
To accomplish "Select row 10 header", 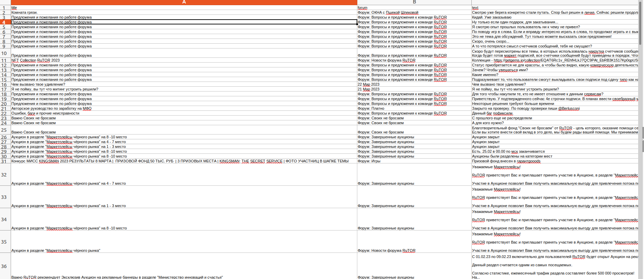I will 4,53.
